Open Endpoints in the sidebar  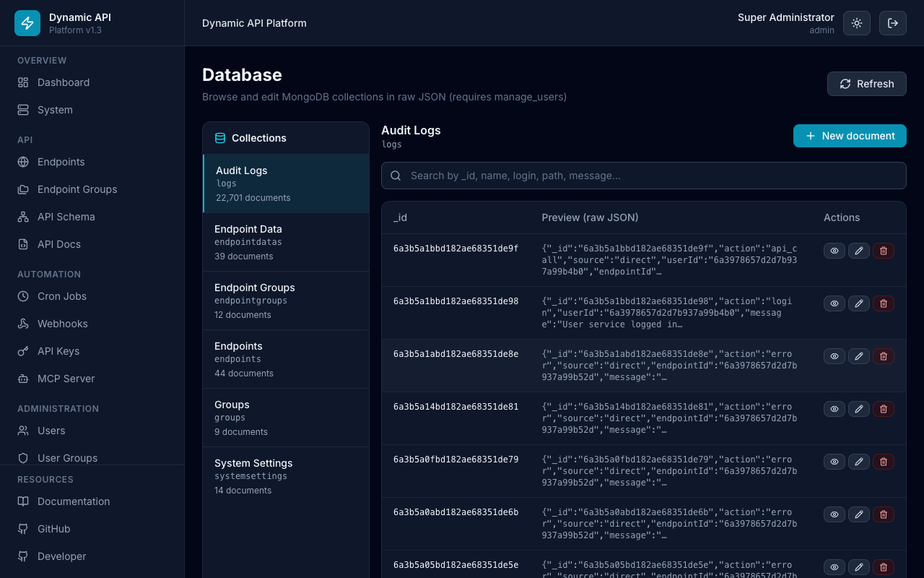(92, 162)
